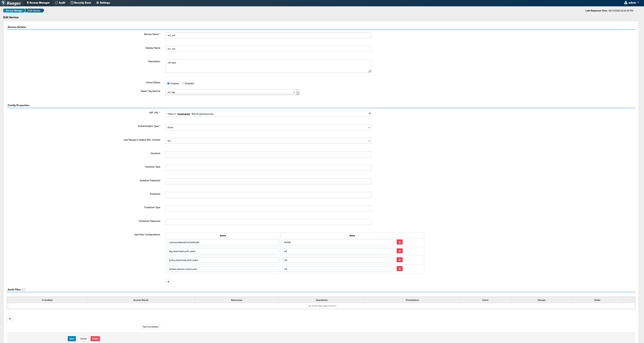Edit the commonNameForCertificate name field

[x=223, y=242]
